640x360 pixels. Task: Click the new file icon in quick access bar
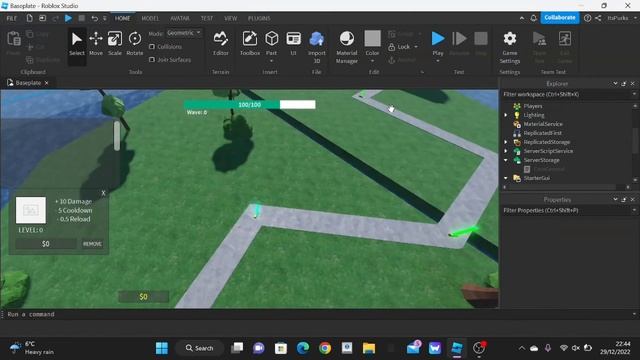tap(29, 18)
